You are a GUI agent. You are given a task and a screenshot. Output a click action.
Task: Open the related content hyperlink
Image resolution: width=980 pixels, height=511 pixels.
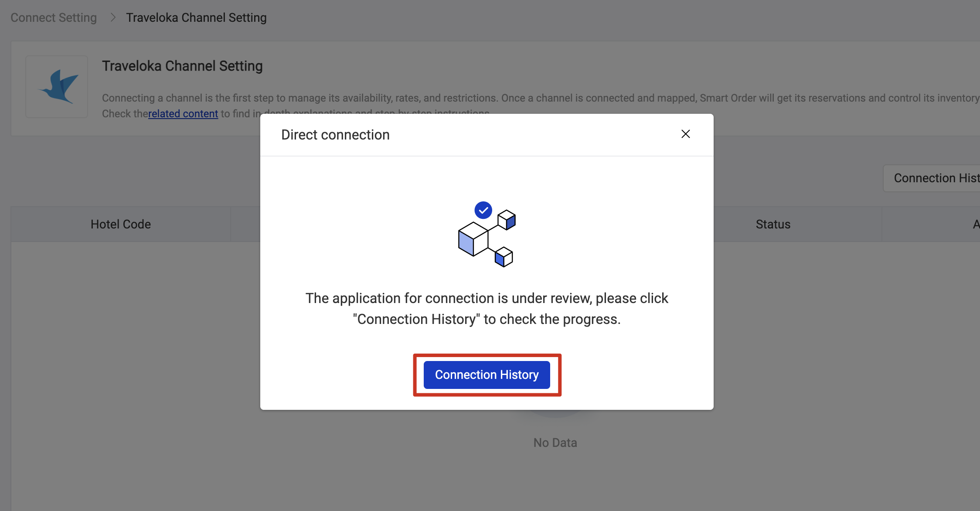183,113
